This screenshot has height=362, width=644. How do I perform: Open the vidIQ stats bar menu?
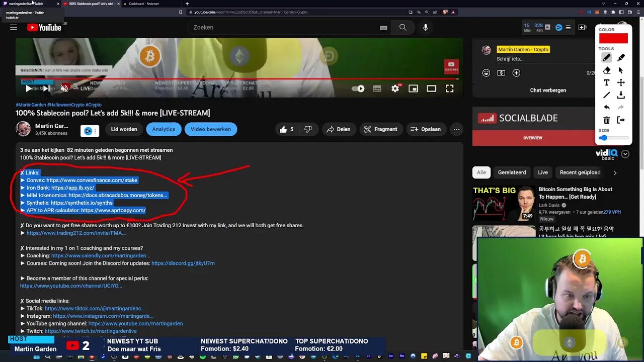[x=568, y=27]
